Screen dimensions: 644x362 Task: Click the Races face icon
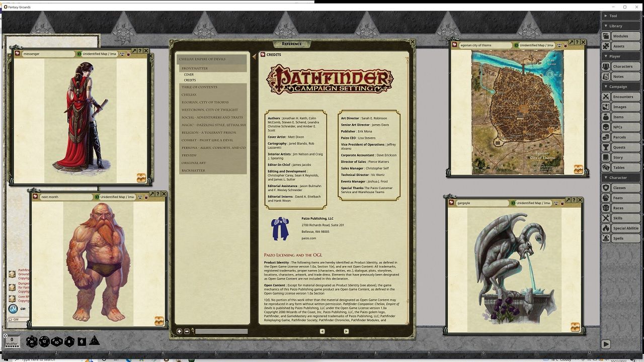(606, 208)
